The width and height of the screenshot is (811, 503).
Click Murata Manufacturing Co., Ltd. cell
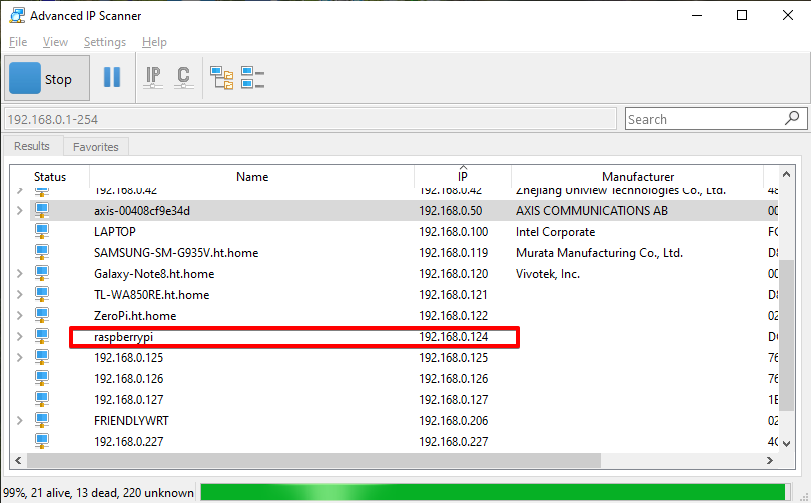599,253
